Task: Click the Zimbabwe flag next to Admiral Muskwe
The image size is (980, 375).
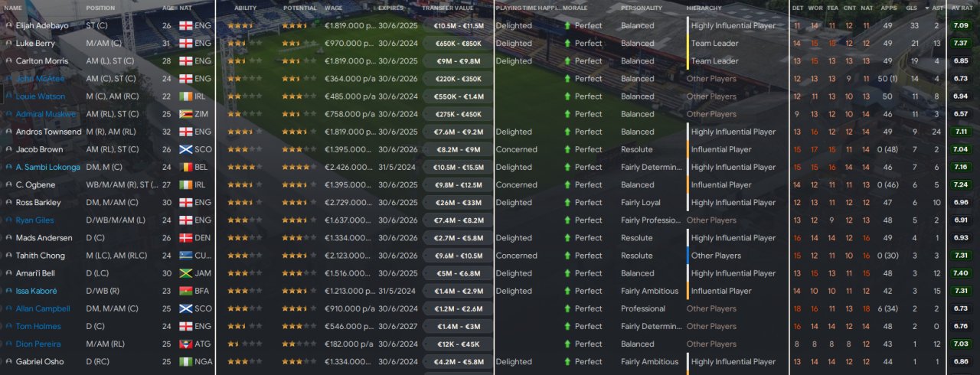Action: pos(185,114)
